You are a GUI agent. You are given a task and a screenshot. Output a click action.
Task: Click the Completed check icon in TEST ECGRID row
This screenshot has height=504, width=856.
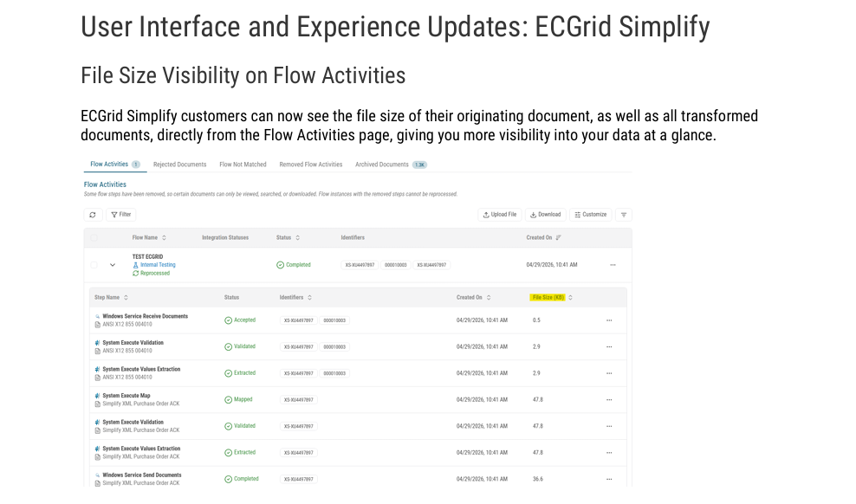click(x=280, y=265)
